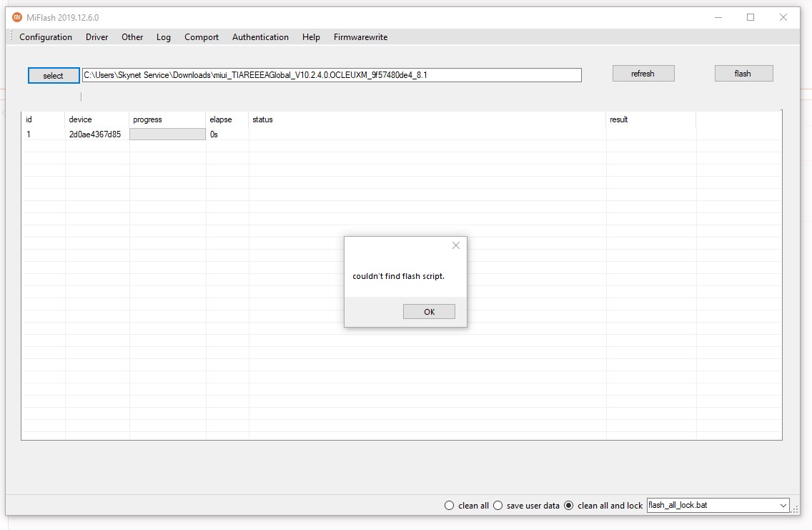Screen dimensions: 812x530
Task: Click the select folder button
Action: [54, 75]
